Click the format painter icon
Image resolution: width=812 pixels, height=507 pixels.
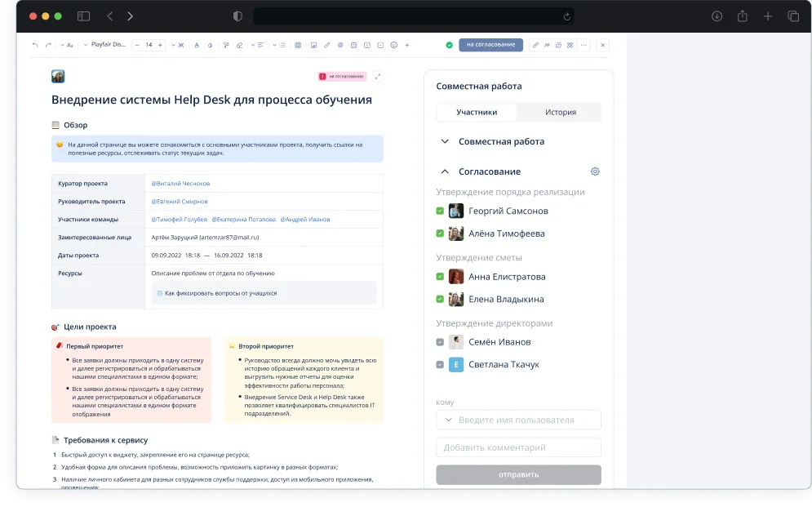pyautogui.click(x=226, y=45)
